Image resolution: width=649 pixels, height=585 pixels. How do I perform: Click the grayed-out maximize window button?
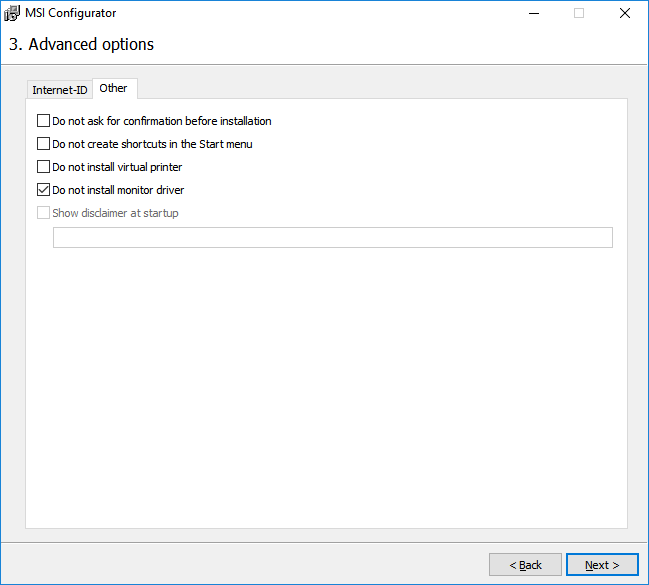coord(578,13)
